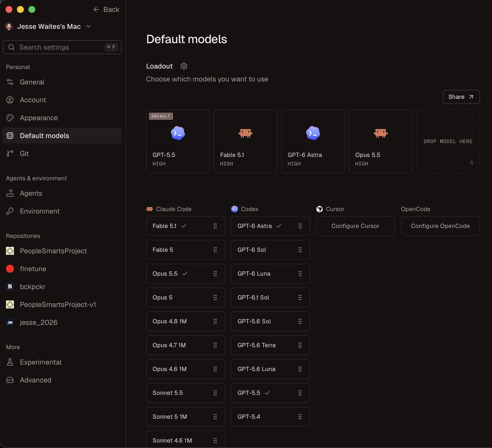Enable Opus 5 model row
Image resolution: width=492 pixels, height=448 pixels.
(185, 298)
